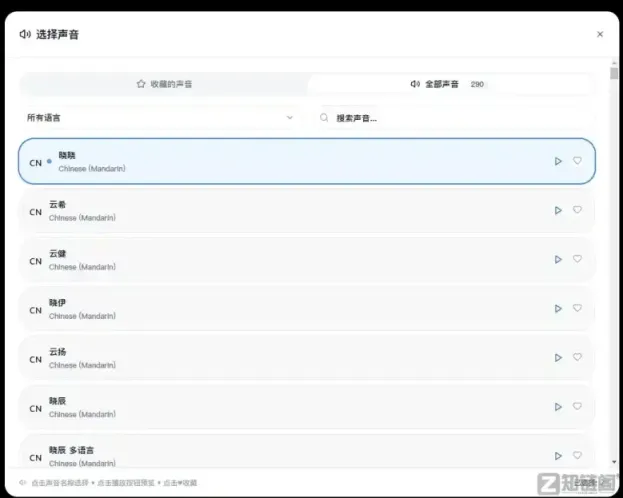The image size is (623, 498).
Task: Select the 云健 voice name
Action: click(57, 254)
